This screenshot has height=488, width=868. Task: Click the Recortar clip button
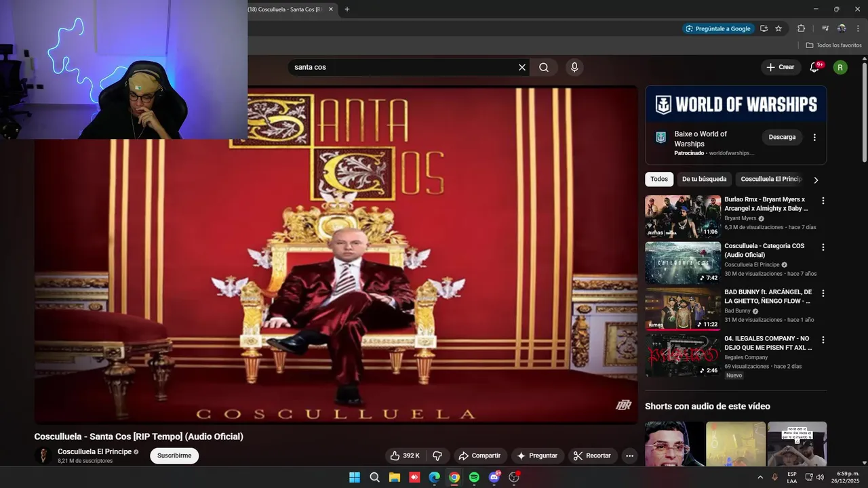point(592,455)
